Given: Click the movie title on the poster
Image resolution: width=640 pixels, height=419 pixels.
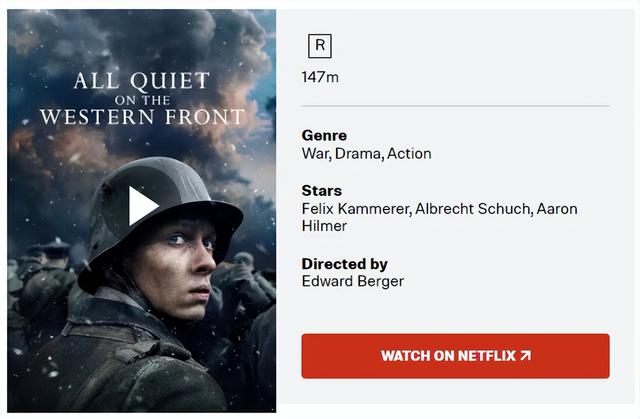Looking at the screenshot, I should [142, 98].
